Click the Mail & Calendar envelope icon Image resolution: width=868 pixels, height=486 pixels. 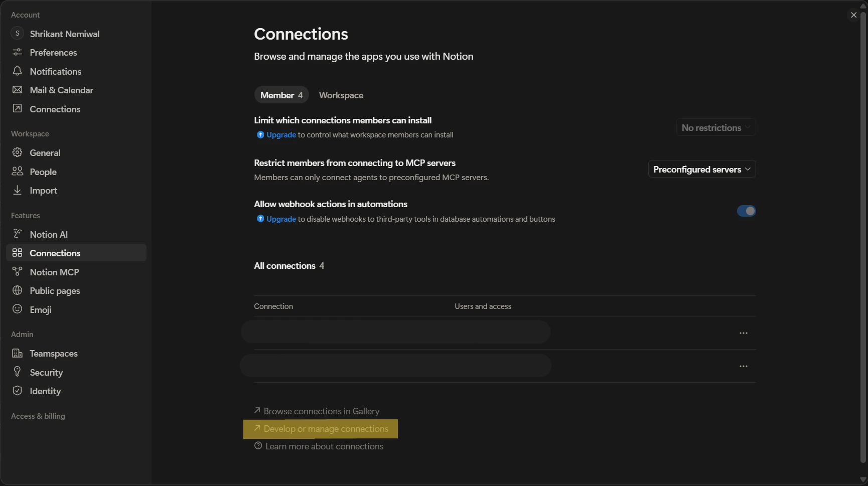[17, 90]
